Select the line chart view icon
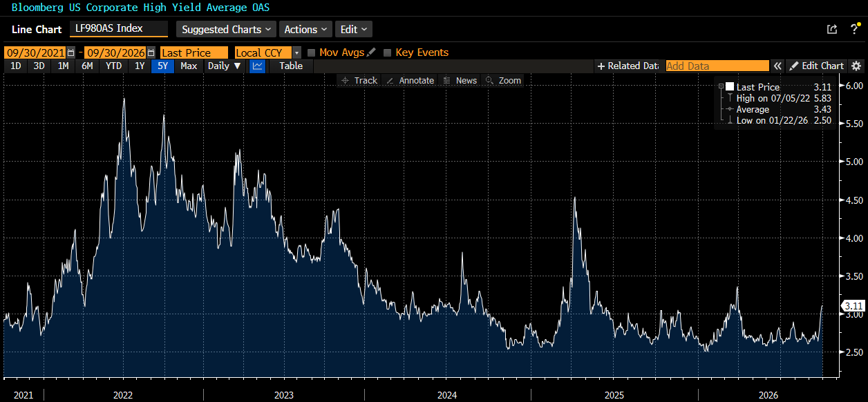 pyautogui.click(x=257, y=66)
